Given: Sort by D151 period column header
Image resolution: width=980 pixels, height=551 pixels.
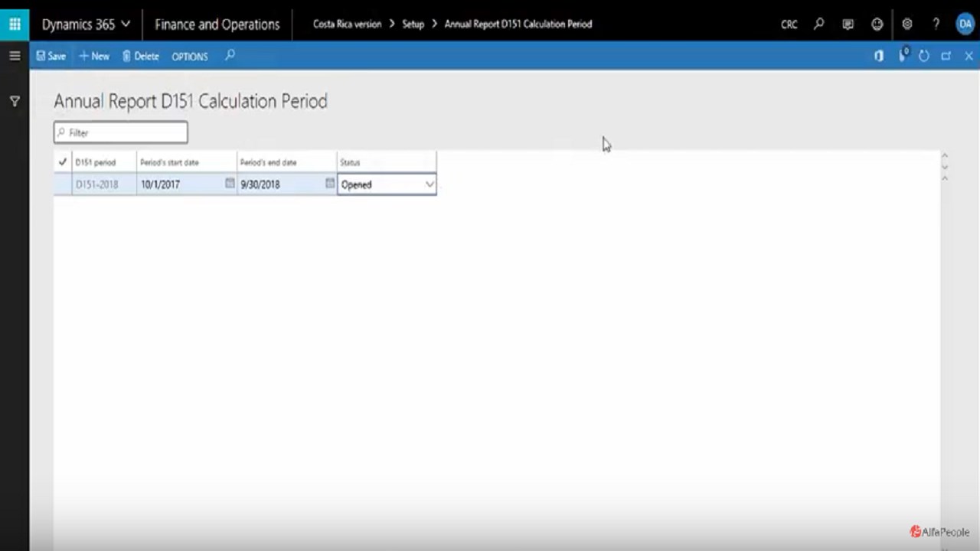Looking at the screenshot, I should coord(104,162).
